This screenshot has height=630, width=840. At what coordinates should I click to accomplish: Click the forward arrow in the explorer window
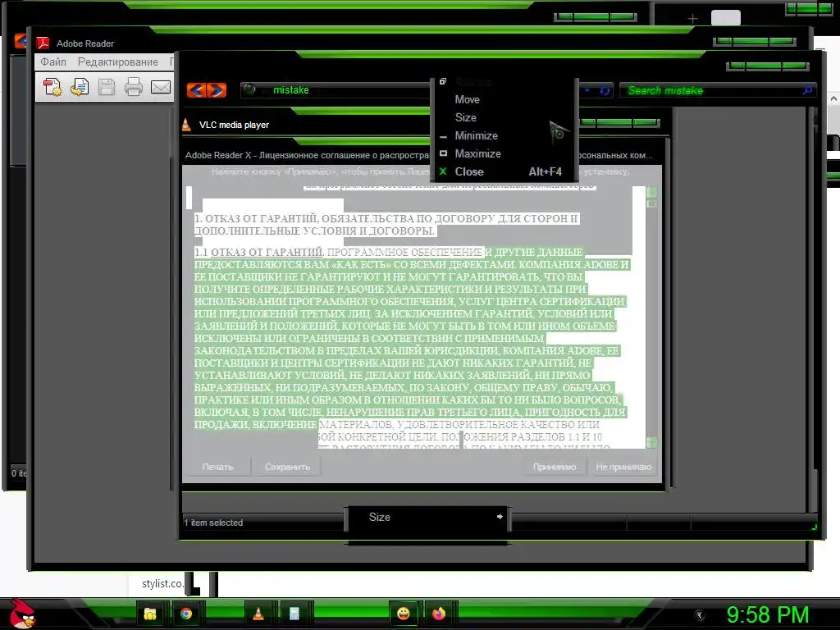click(217, 90)
